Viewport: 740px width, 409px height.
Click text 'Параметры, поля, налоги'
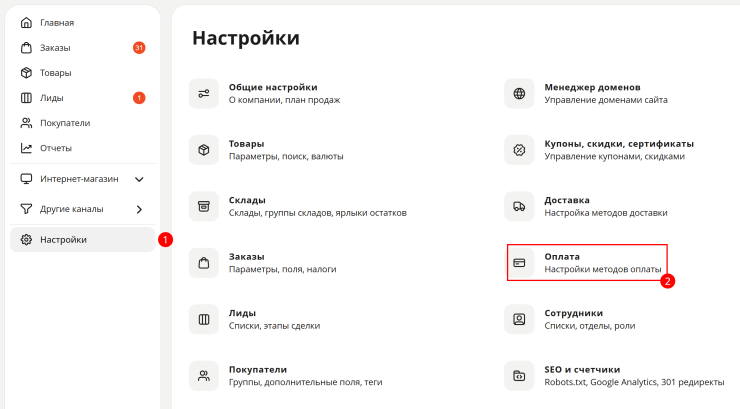282,269
